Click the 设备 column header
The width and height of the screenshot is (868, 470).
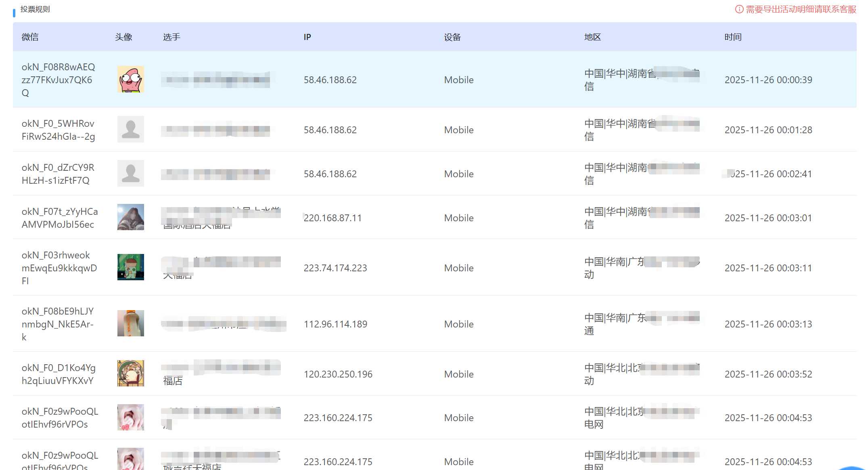pos(452,37)
